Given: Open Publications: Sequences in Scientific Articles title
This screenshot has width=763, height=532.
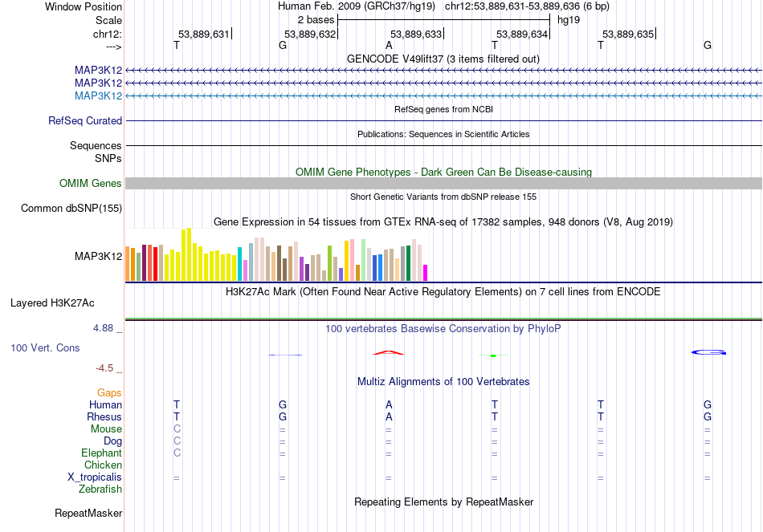Looking at the screenshot, I should pos(443,134).
